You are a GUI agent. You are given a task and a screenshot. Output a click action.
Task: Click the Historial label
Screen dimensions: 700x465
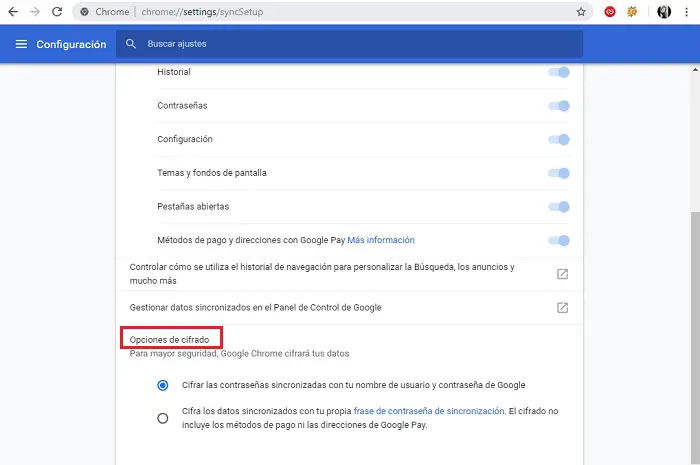(174, 72)
